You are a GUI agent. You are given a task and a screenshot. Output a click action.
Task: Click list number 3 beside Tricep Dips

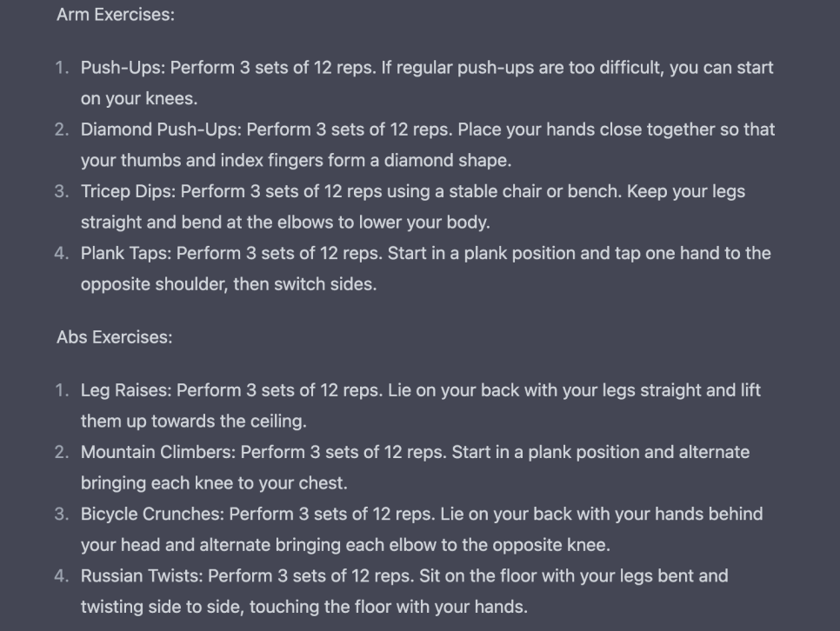point(61,191)
